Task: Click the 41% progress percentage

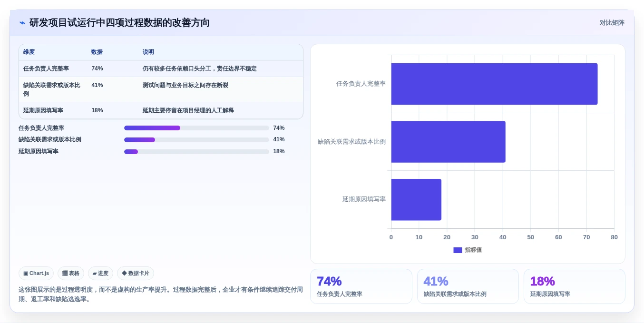Action: point(279,139)
